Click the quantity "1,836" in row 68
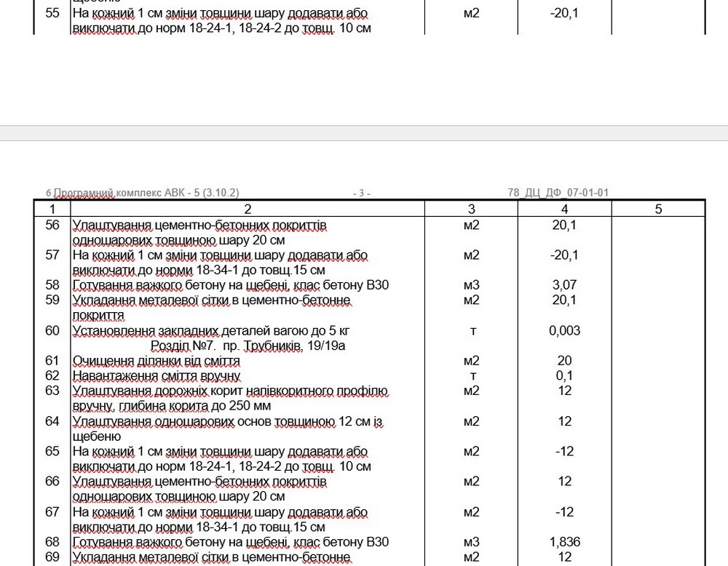The height and width of the screenshot is (566, 728). [564, 542]
